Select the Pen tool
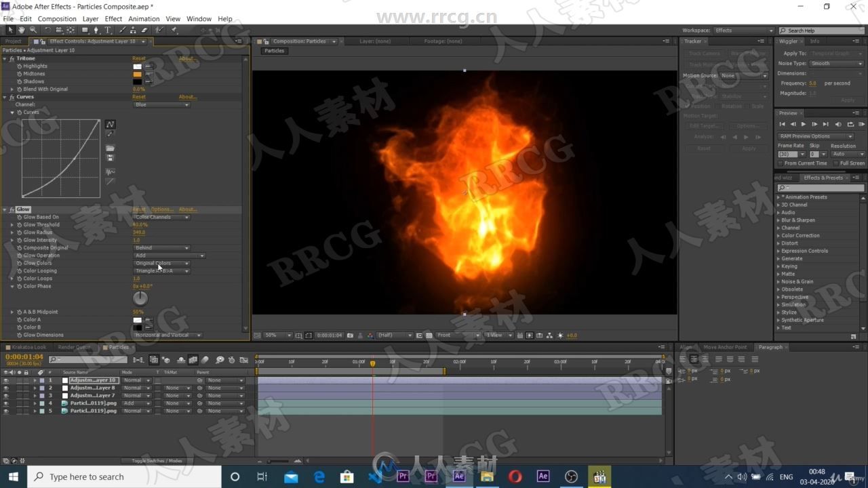This screenshot has width=868, height=488. click(96, 30)
